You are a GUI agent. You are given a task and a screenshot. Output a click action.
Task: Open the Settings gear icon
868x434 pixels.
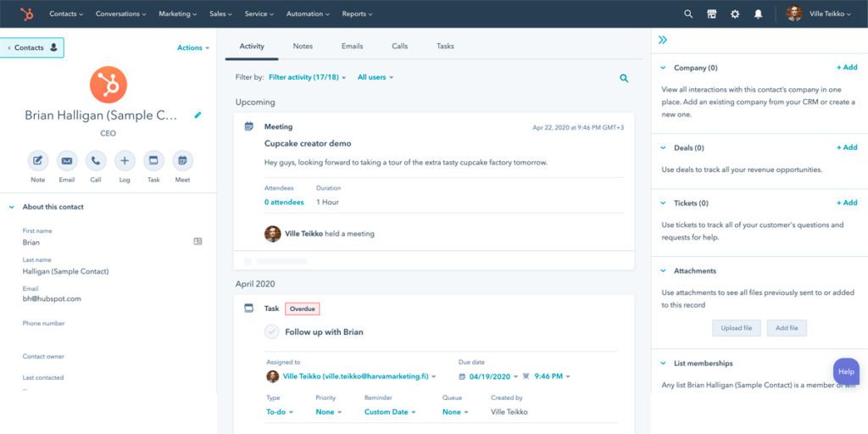735,14
